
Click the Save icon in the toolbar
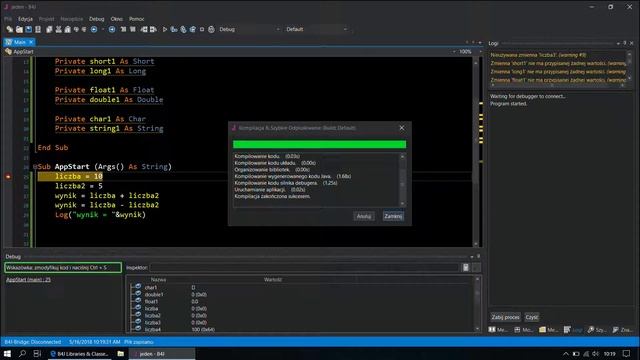coord(29,29)
